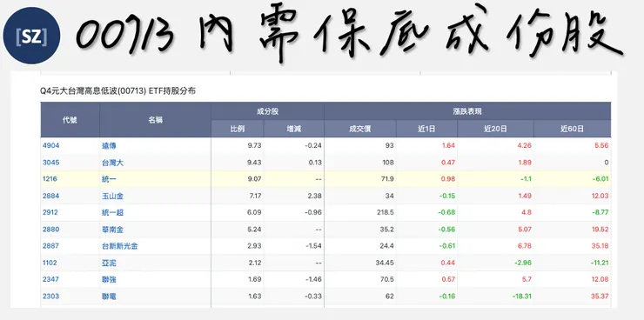Click 統一超 ratio value 6.09
The image size is (644, 320).
tap(255, 212)
